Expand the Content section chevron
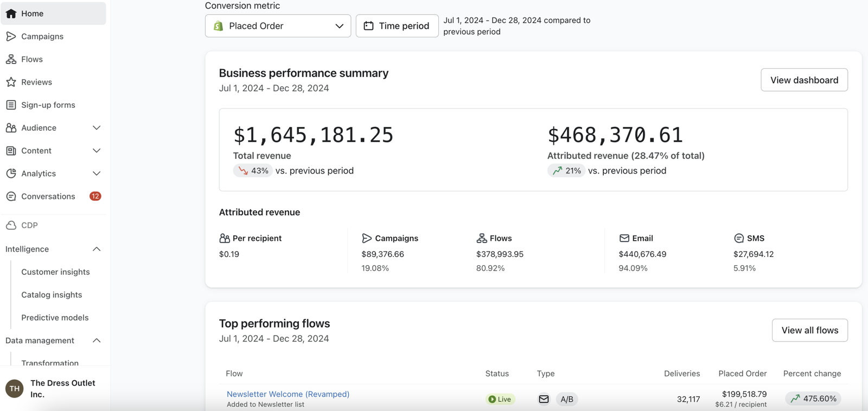868x411 pixels. coord(97,151)
